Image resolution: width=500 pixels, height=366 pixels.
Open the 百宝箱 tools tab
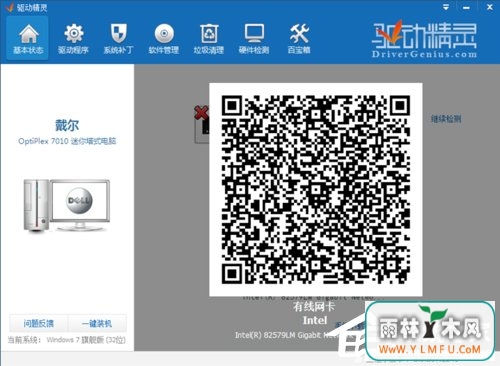coord(299,39)
